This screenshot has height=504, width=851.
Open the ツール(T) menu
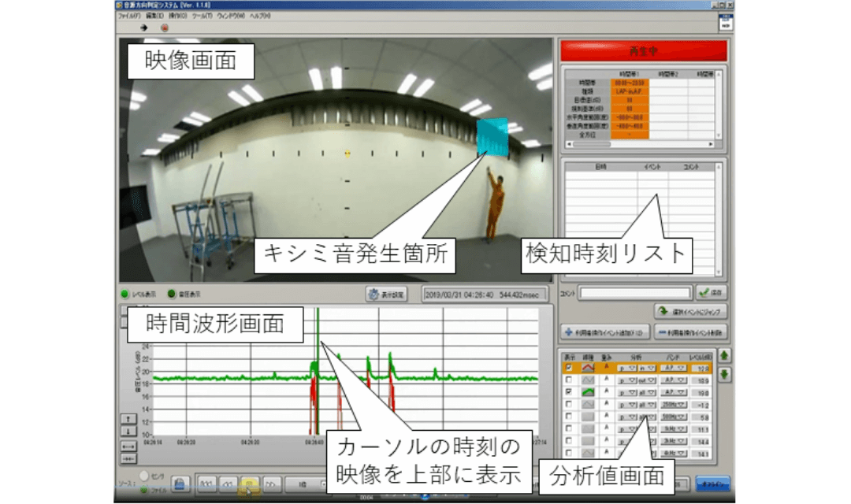click(202, 17)
